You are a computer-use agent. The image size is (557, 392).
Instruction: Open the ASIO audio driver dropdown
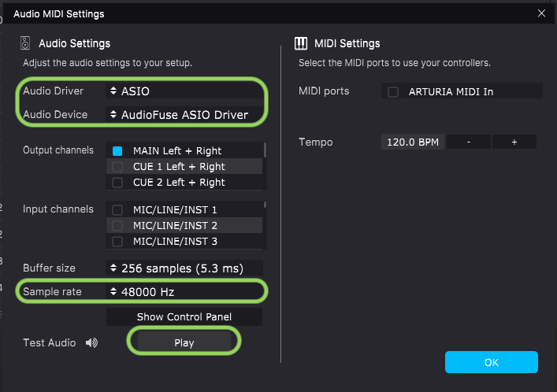(184, 91)
